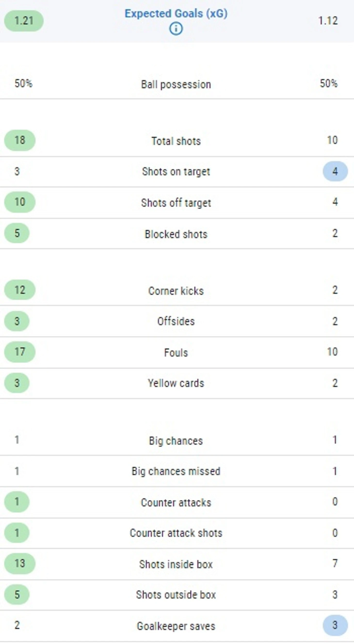This screenshot has width=354, height=644.
Task: Select the Big chances row label
Action: [176, 441]
